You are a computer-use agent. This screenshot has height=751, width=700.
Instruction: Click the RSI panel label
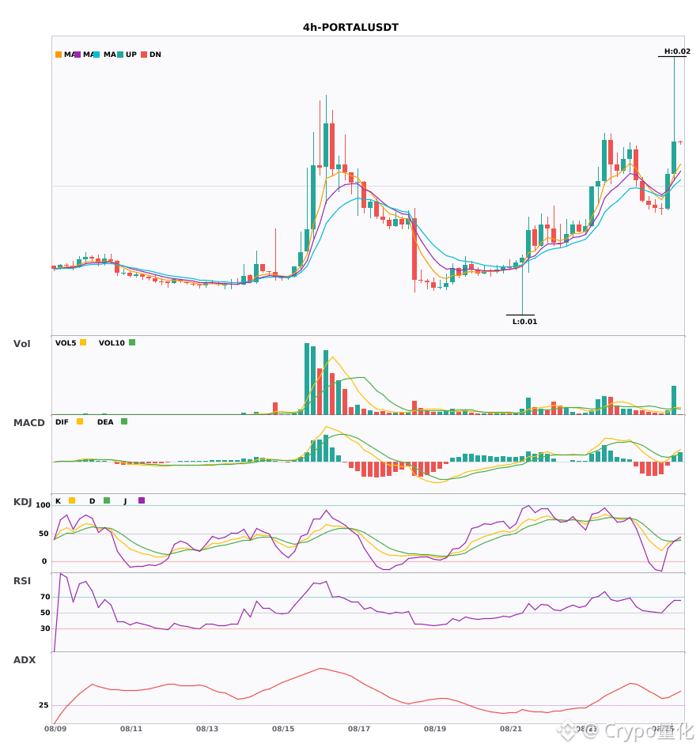click(22, 581)
